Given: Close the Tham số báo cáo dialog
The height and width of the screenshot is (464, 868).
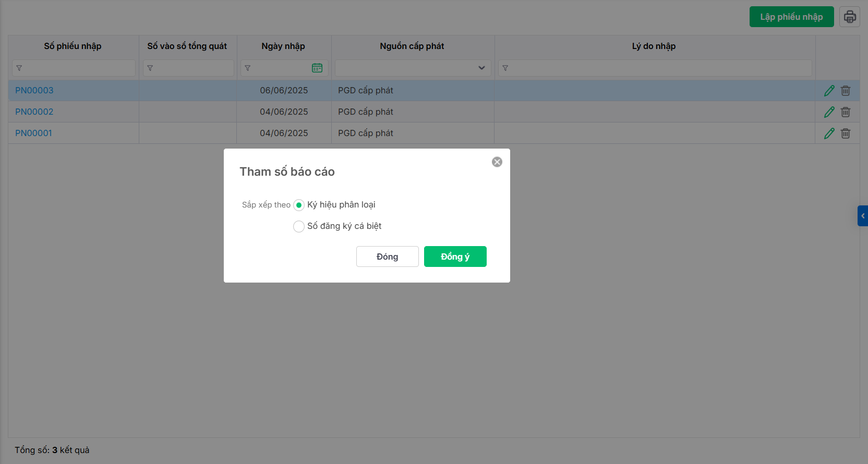Looking at the screenshot, I should point(497,162).
